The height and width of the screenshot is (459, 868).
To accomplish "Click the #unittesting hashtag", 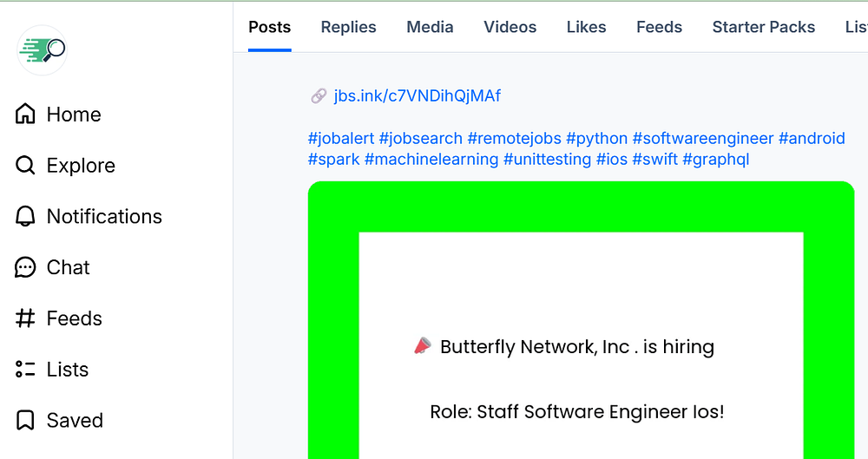I will point(547,160).
